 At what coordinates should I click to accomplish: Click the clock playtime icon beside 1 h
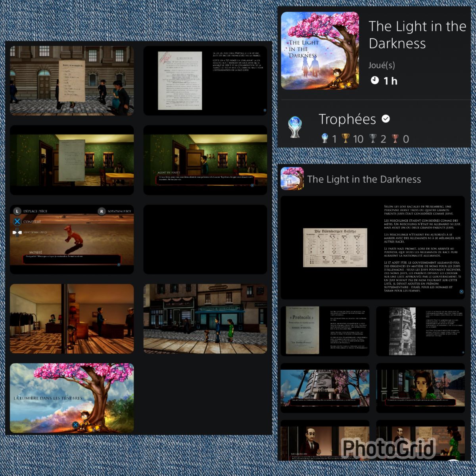coord(374,81)
